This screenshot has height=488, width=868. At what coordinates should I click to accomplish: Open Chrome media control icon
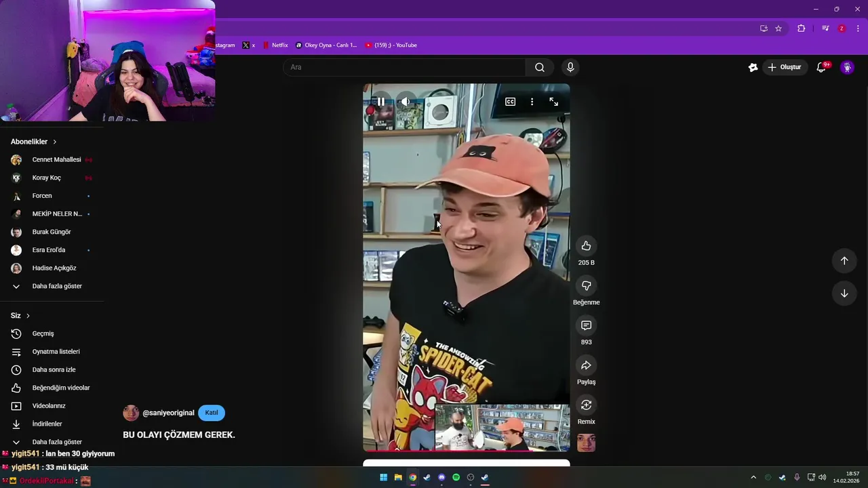[x=825, y=28]
